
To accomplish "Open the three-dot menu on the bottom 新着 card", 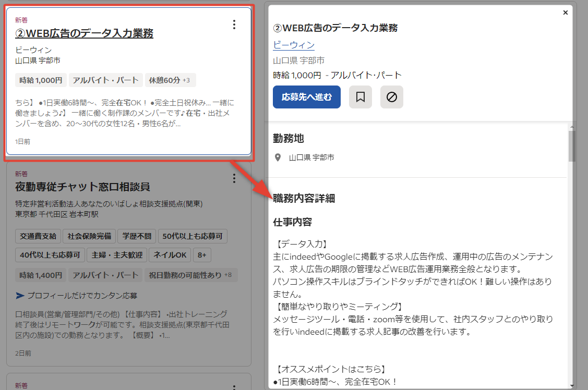I will pyautogui.click(x=234, y=388).
